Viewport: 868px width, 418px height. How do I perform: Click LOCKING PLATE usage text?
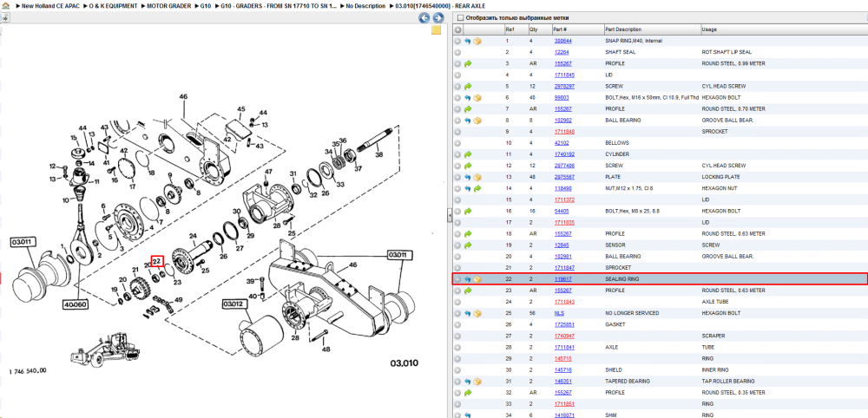[720, 177]
